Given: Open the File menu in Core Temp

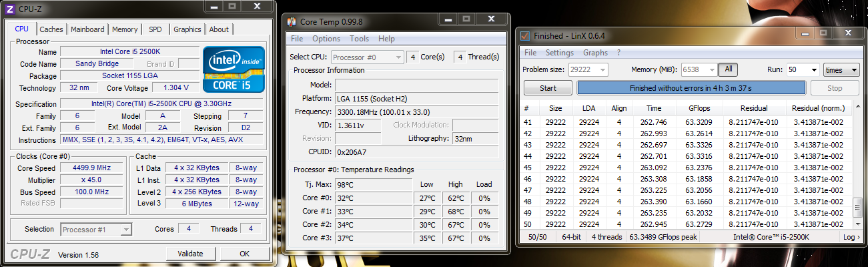Looking at the screenshot, I should 297,39.
